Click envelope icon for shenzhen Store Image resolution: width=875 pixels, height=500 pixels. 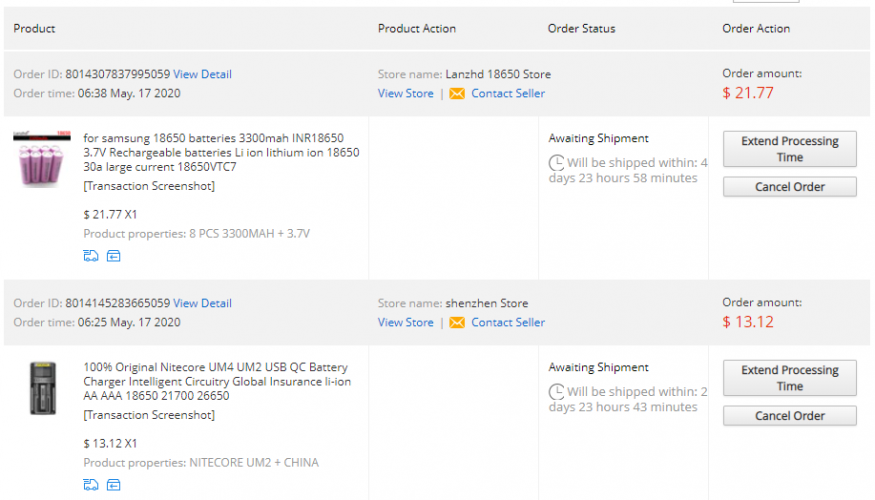(x=457, y=323)
